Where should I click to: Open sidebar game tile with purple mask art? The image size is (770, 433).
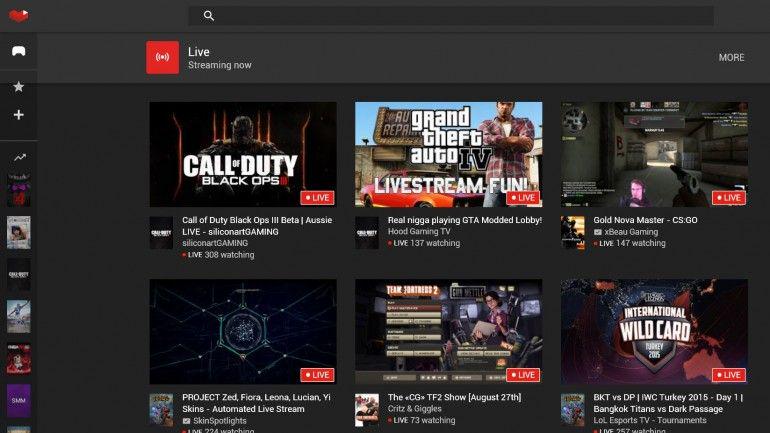(x=19, y=190)
